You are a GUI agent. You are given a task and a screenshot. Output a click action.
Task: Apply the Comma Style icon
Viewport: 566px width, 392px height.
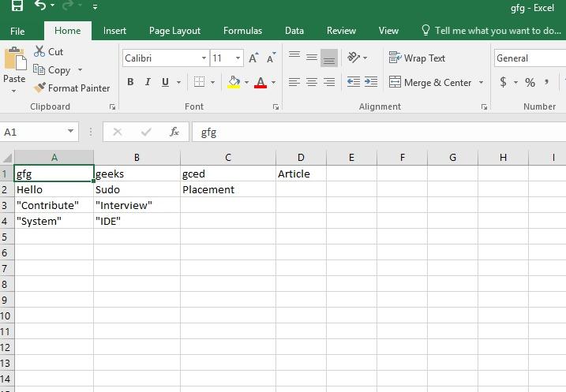click(x=547, y=82)
